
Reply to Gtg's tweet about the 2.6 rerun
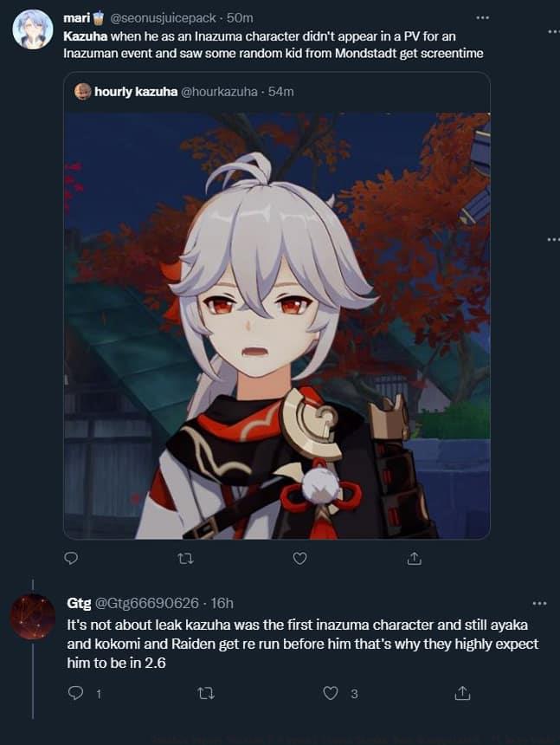pyautogui.click(x=75, y=694)
